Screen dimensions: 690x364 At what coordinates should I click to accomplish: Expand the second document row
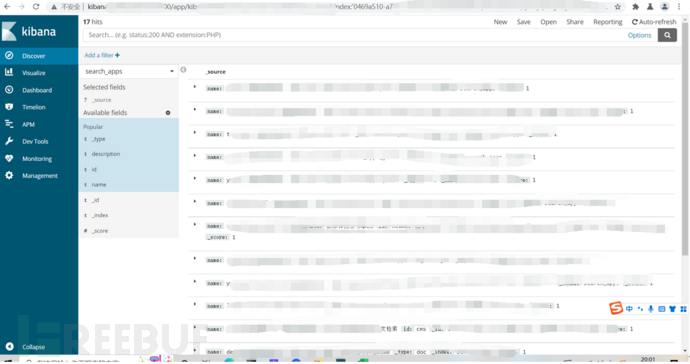[x=195, y=110]
